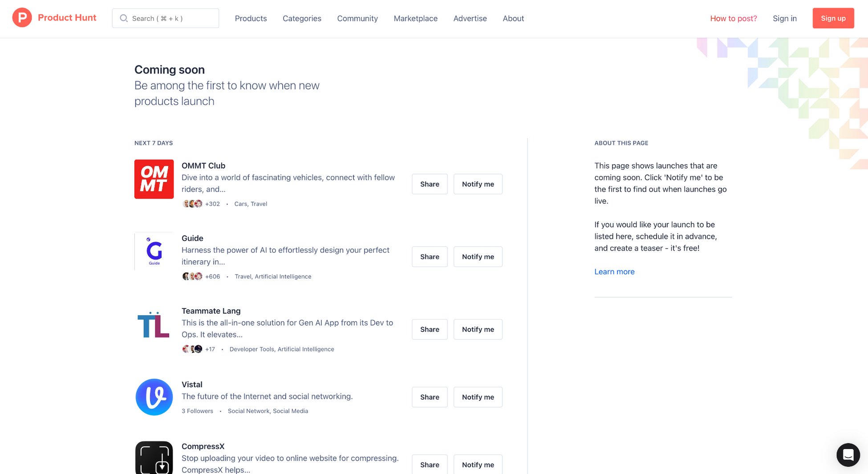Click Notify me for CompressX

pos(478,464)
